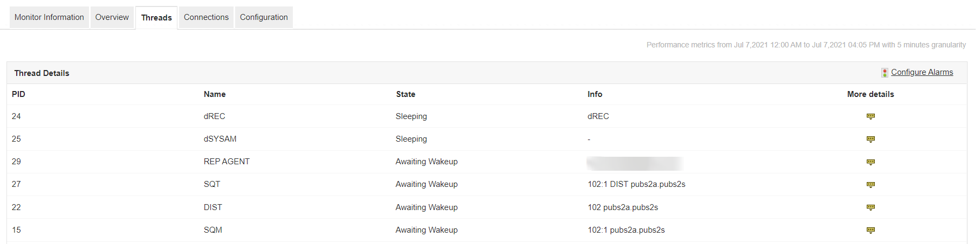The image size is (980, 244).
Task: Open more details icon for SQM thread
Action: coord(870,230)
